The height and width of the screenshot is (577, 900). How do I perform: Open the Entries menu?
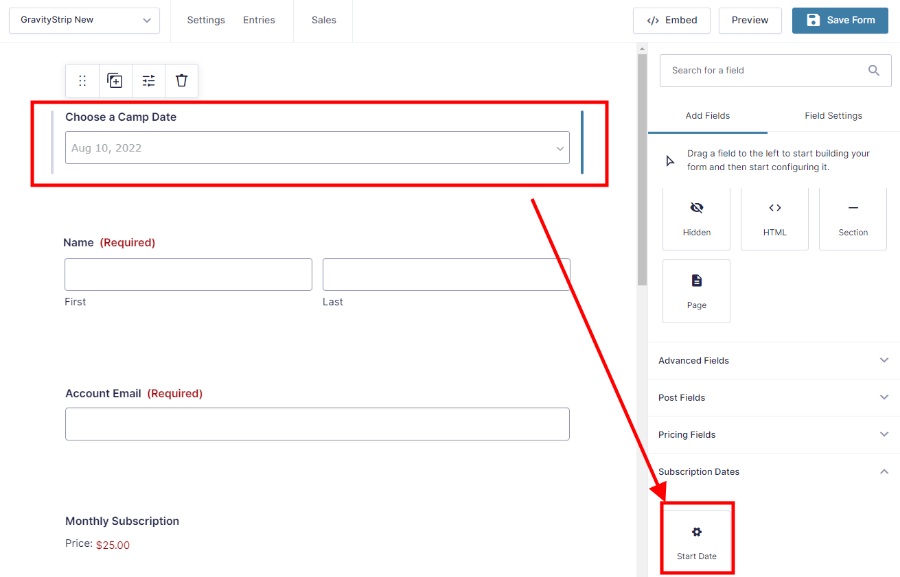(259, 20)
